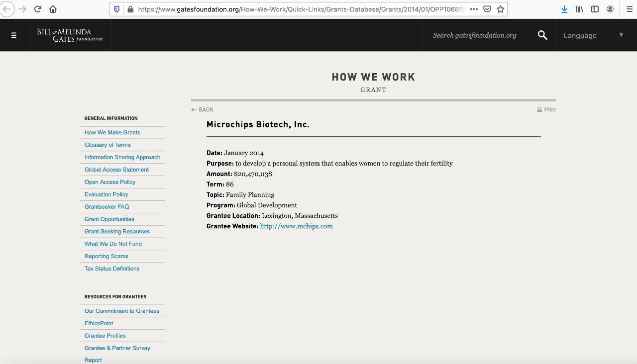Open Glossary of Terms link
This screenshot has height=364, width=637.
point(107,145)
